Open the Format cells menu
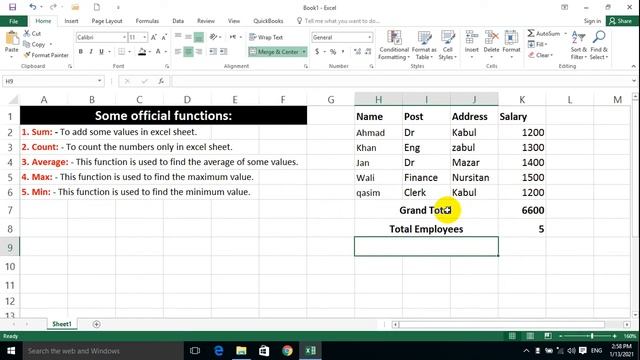Screen dimensions: 640x360 tap(511, 44)
